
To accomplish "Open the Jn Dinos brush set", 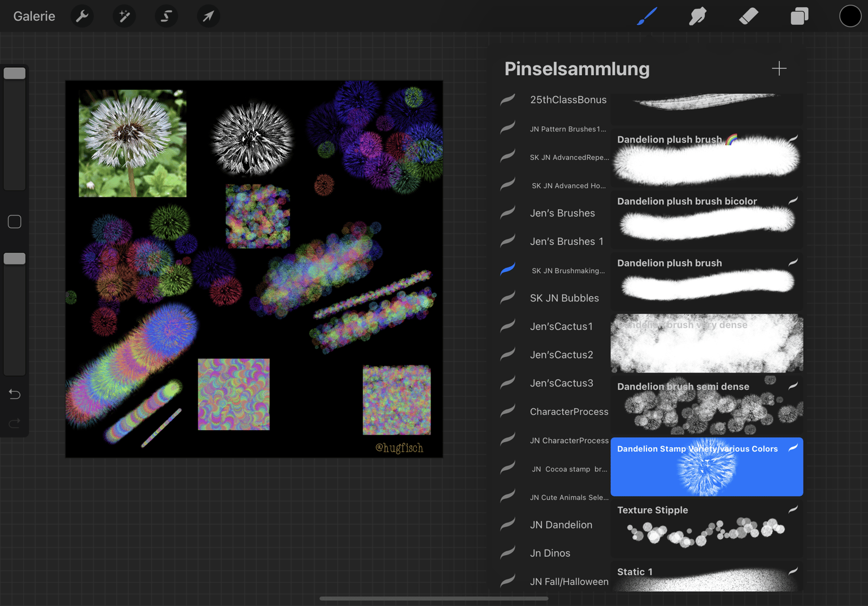I will tap(554, 553).
